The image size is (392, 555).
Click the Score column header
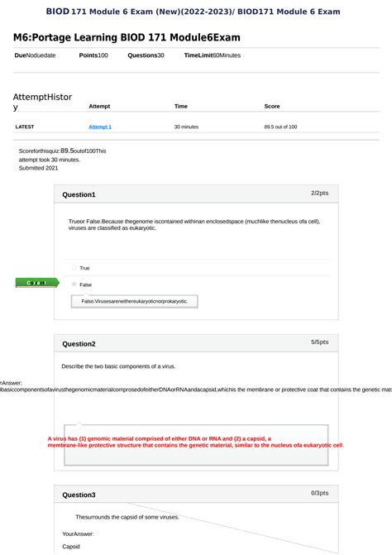272,106
